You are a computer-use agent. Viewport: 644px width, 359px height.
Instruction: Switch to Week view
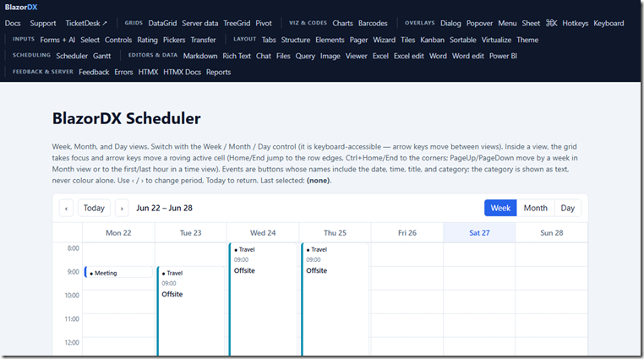pyautogui.click(x=500, y=208)
